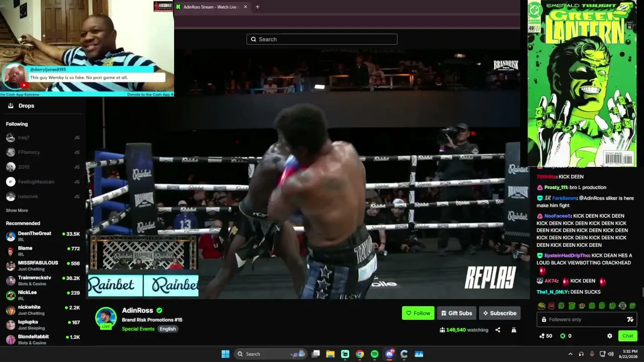Click Trainwreckstv's channel avatar

(11, 281)
